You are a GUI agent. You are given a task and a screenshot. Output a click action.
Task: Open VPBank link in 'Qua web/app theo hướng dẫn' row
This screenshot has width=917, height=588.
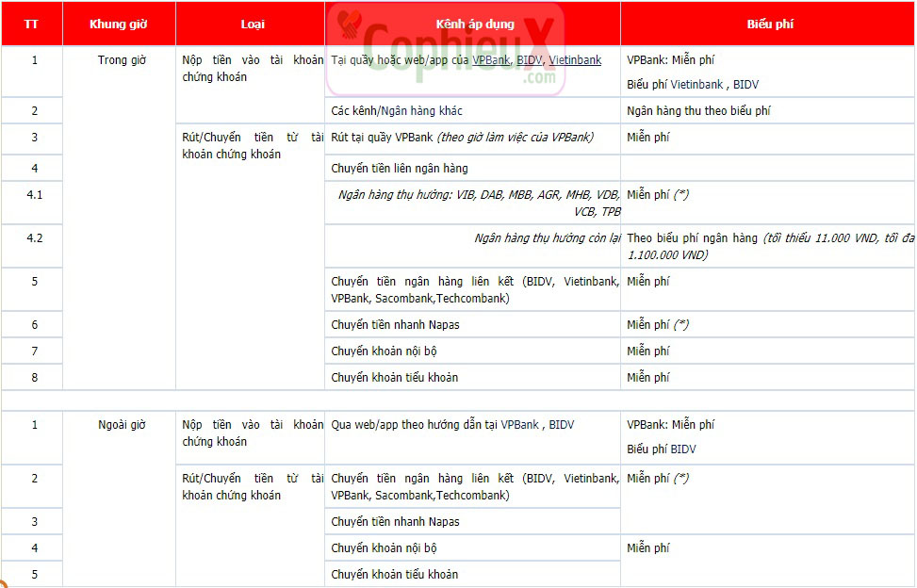click(x=519, y=425)
